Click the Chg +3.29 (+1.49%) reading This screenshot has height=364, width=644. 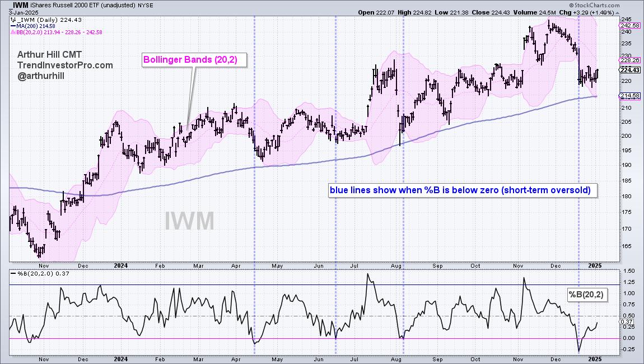[x=586, y=12]
